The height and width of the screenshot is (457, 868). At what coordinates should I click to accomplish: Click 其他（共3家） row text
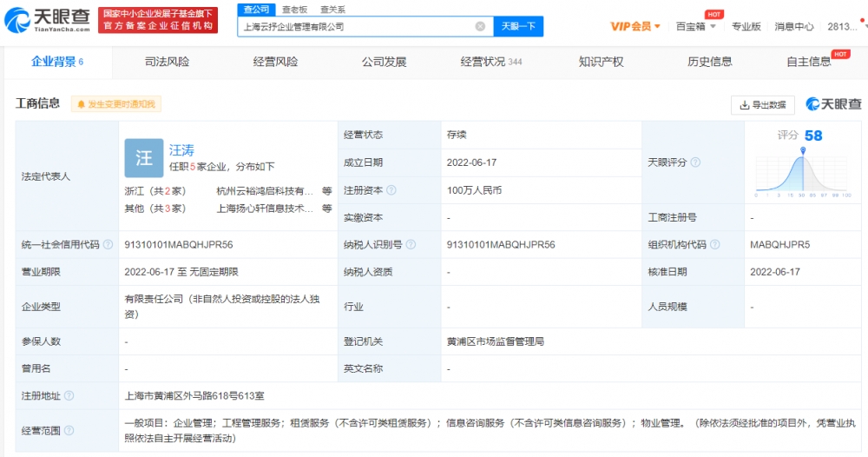pos(155,209)
